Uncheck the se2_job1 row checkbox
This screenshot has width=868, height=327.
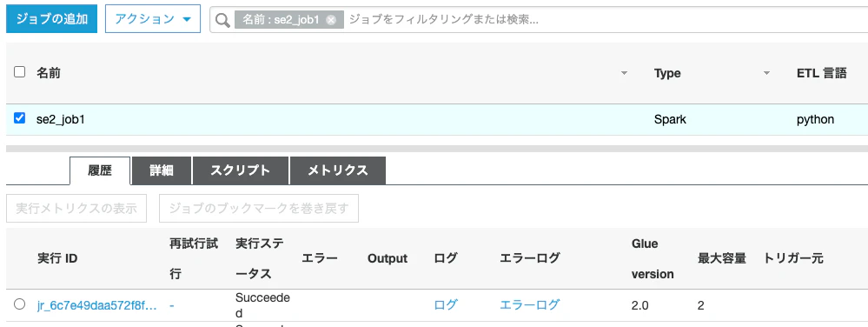coord(19,118)
